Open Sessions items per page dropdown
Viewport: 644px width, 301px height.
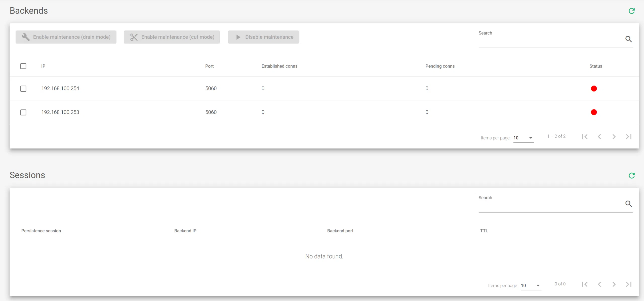[531, 285]
